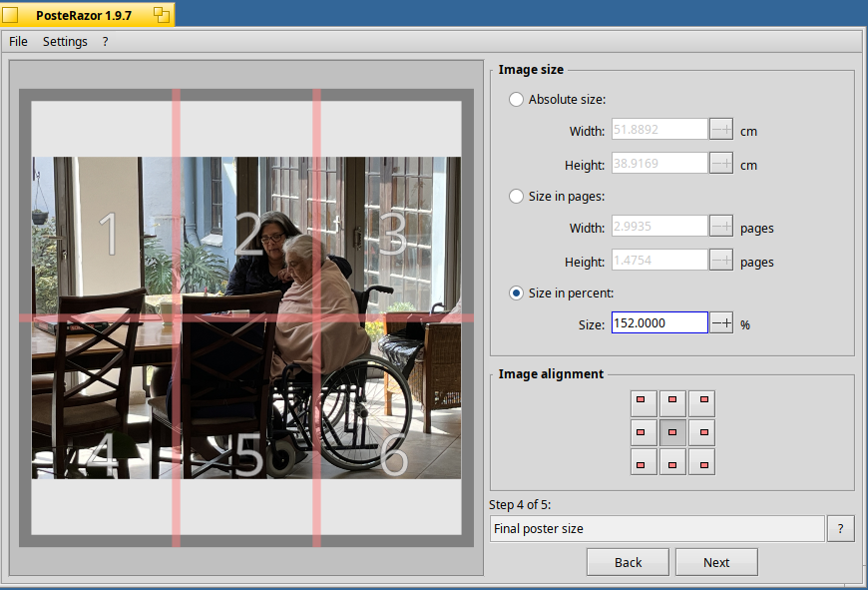Select Size in percent radio button
The width and height of the screenshot is (868, 590).
[516, 294]
